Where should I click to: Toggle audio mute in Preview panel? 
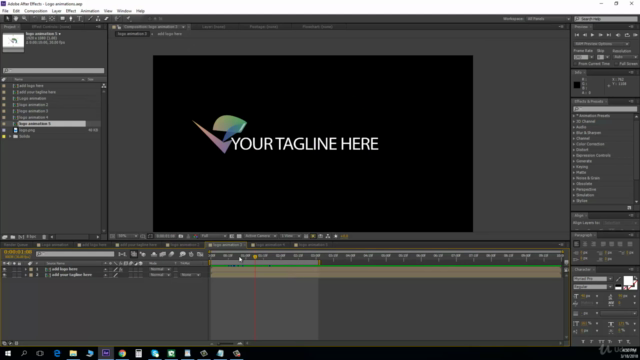pyautogui.click(x=618, y=35)
